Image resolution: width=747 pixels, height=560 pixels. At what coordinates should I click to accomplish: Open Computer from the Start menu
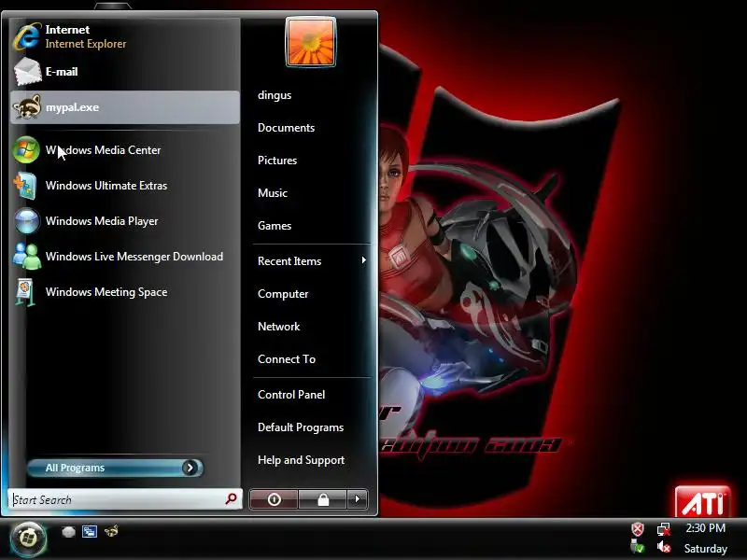coord(283,294)
